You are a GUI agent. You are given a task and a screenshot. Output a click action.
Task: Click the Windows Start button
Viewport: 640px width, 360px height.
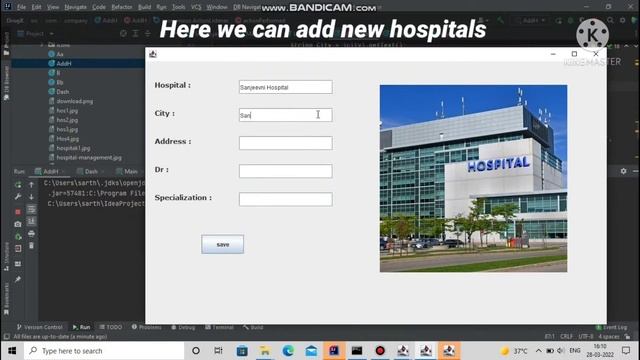point(12,351)
